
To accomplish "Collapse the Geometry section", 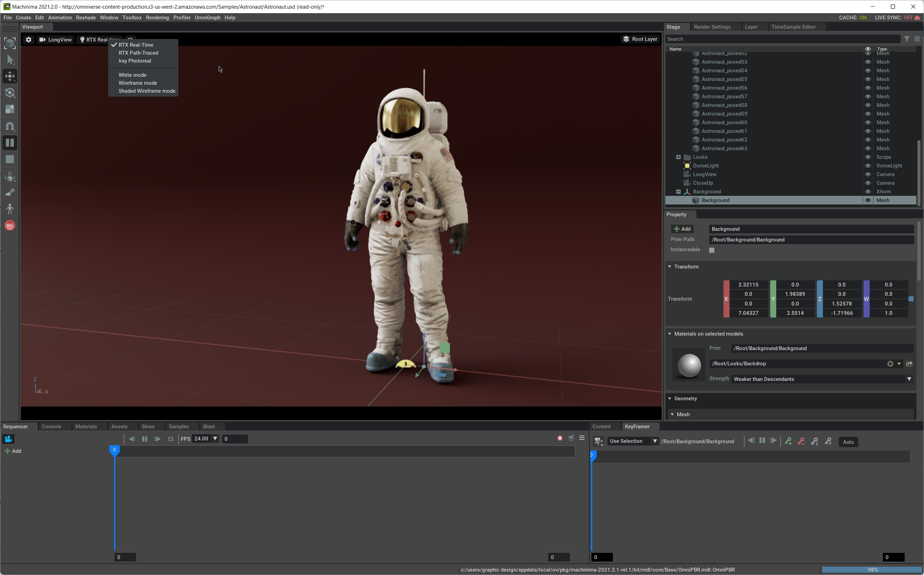I will pyautogui.click(x=670, y=399).
